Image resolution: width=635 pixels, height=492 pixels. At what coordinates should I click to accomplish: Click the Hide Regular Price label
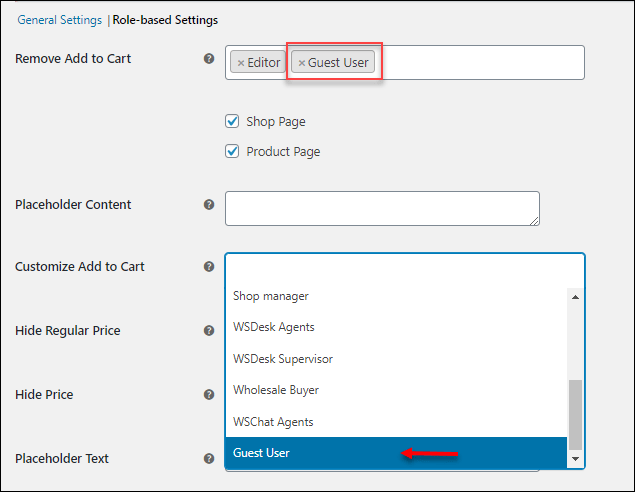point(68,330)
